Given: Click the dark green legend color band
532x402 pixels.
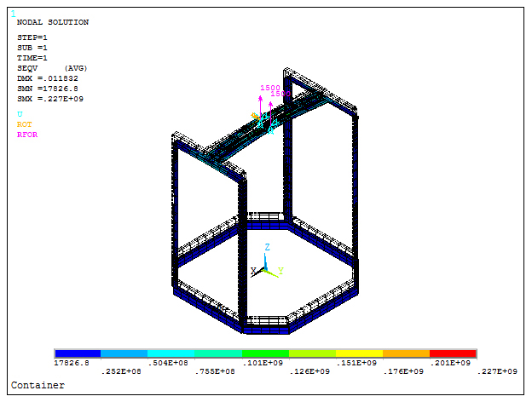Looking at the screenshot, I should click(265, 353).
